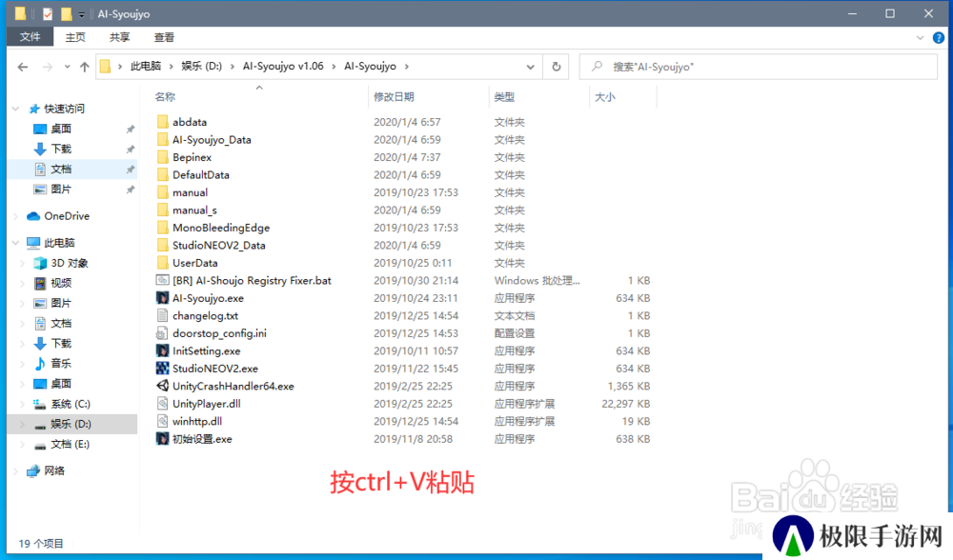Expand the 网络 tree node
953x560 pixels.
tap(16, 470)
